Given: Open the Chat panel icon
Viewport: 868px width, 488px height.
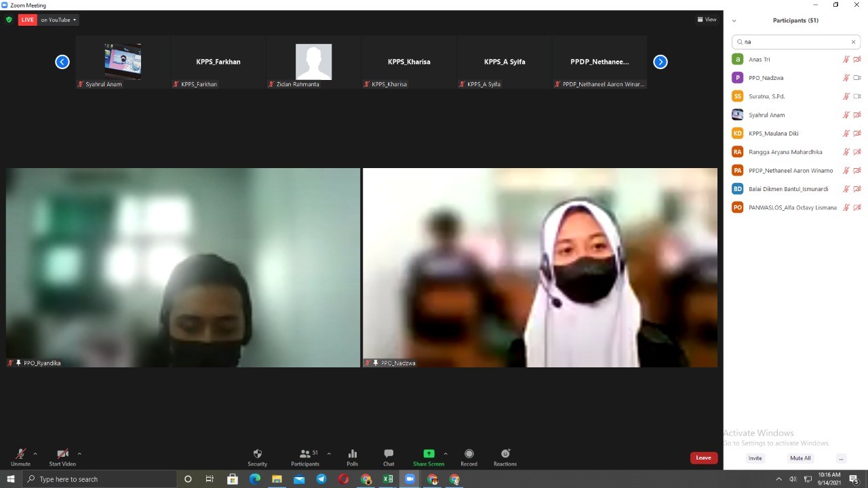Looking at the screenshot, I should click(x=389, y=454).
